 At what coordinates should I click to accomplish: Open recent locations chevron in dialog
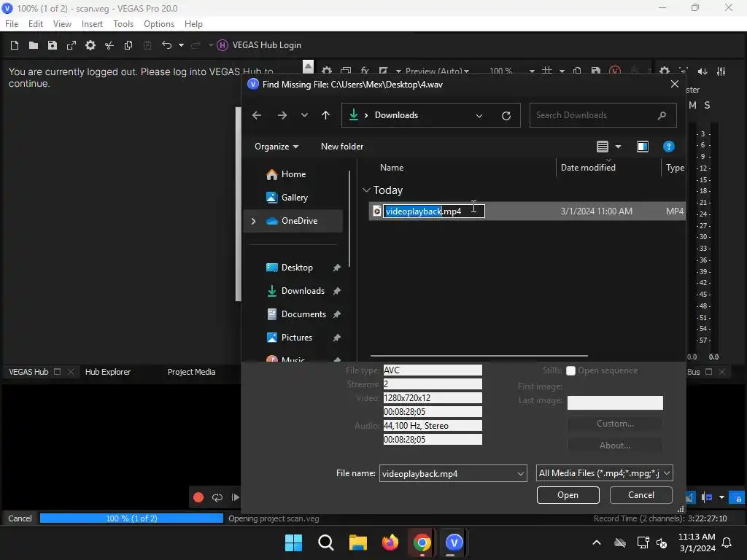(304, 115)
